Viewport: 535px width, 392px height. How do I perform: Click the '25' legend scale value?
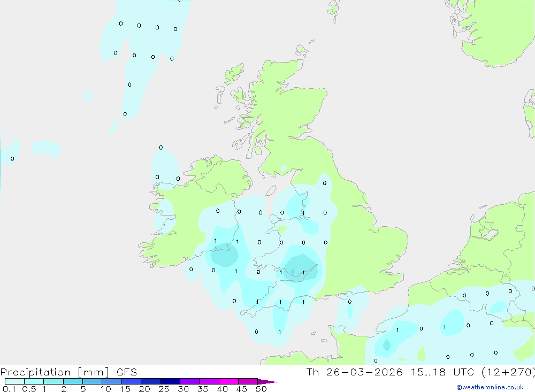click(164, 389)
